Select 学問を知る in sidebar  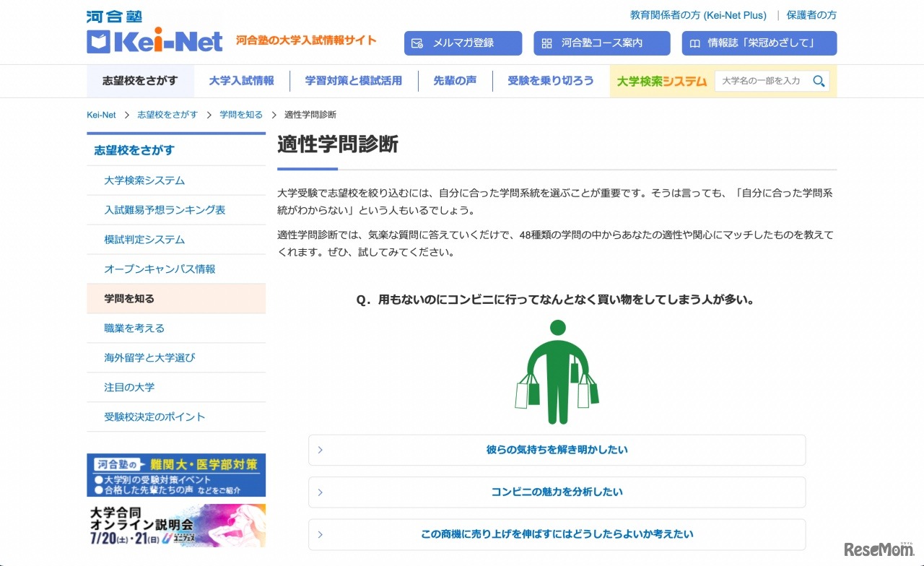tap(176, 299)
